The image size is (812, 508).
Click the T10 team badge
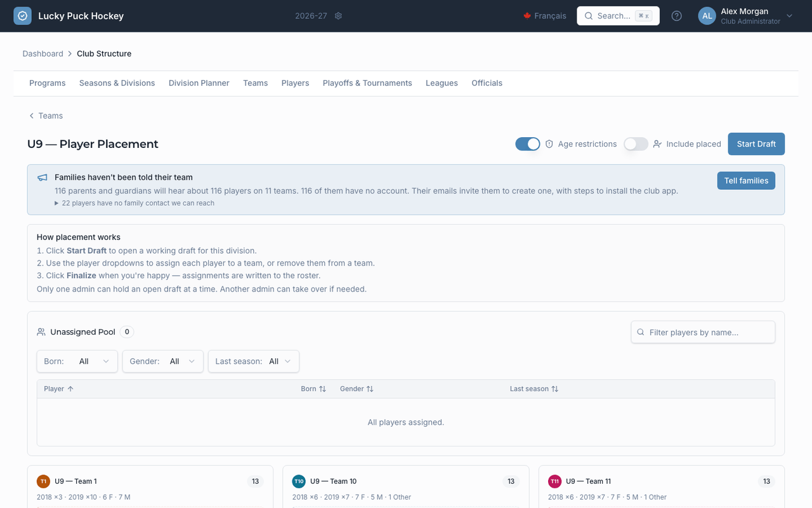299,481
